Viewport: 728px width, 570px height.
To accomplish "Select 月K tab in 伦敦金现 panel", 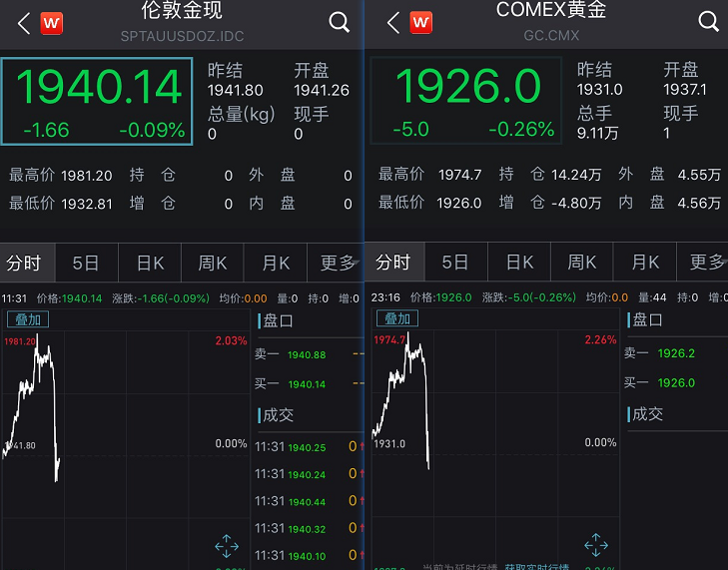I will point(276,263).
